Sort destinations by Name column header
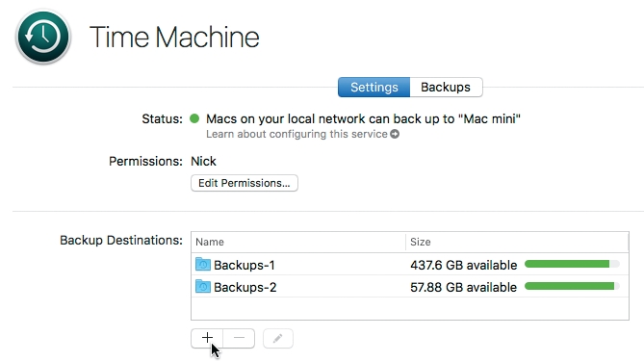Screen dimensions: 644x362 298,242
